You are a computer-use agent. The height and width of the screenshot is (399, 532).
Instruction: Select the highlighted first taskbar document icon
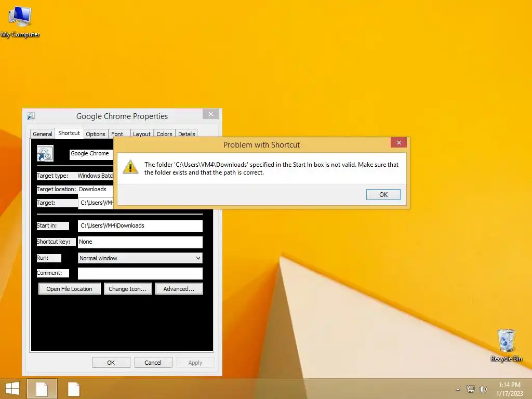[x=42, y=389]
